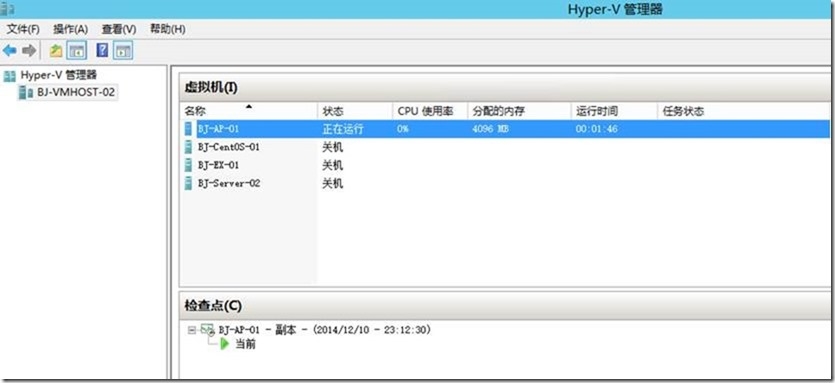Select the BJ-CentOS-01 virtual machine row
Image resolution: width=835 pixels, height=383 pixels.
click(505, 147)
